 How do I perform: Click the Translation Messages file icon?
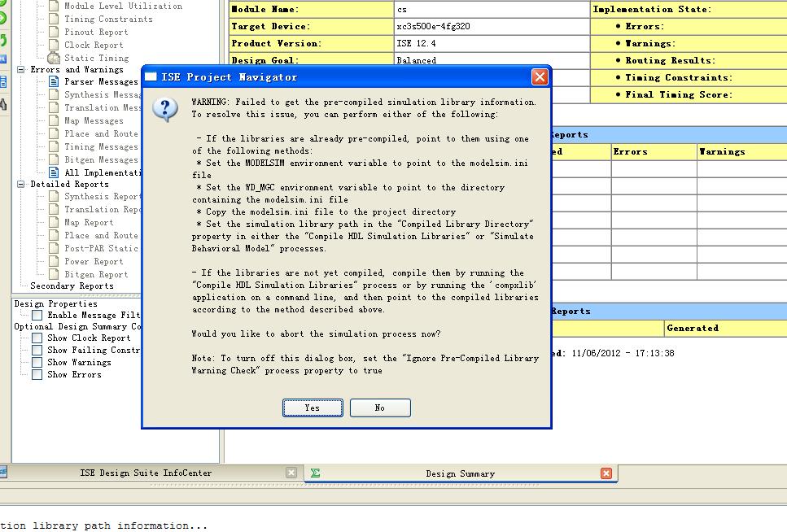click(x=54, y=107)
